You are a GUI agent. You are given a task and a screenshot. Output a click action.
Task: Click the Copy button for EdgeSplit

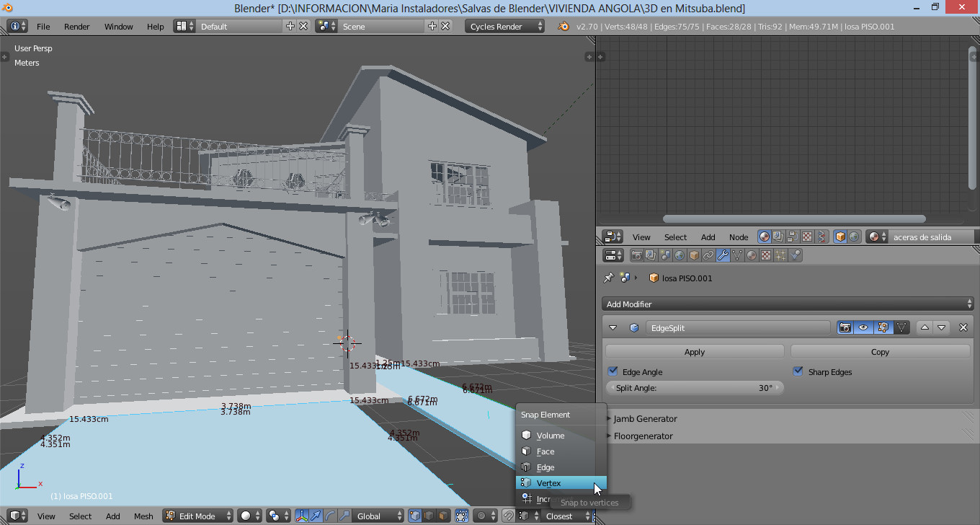[880, 351]
